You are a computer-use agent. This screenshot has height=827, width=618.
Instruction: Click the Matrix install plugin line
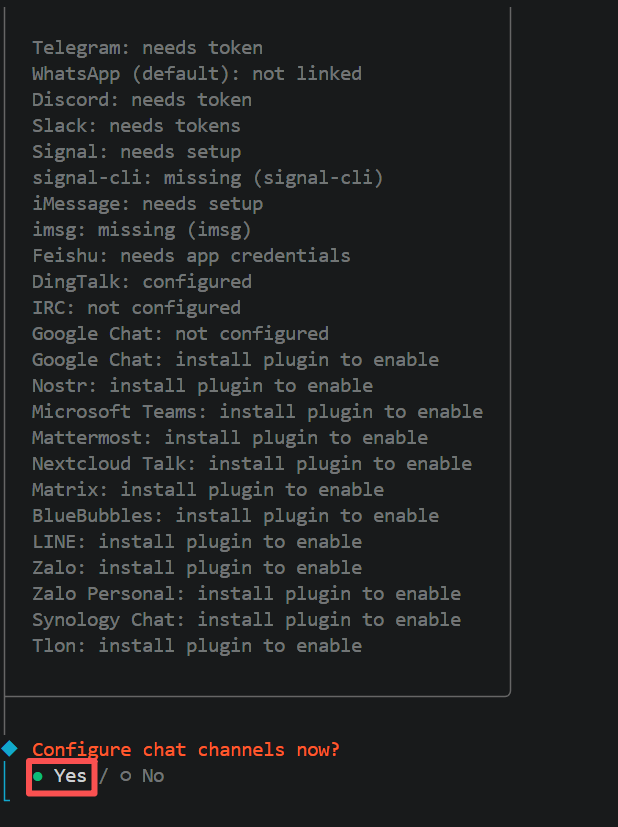207,490
